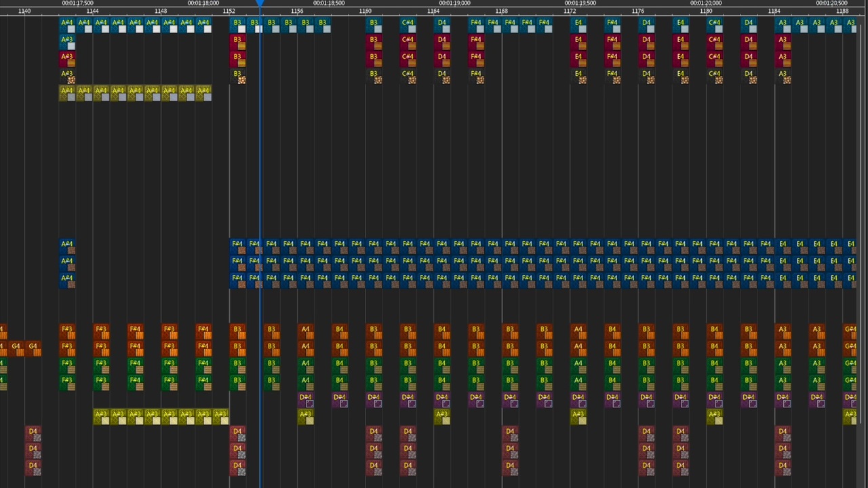Screen dimensions: 868x488
Task: Select the teal B3 note at tick 1160
Action: pos(374,26)
